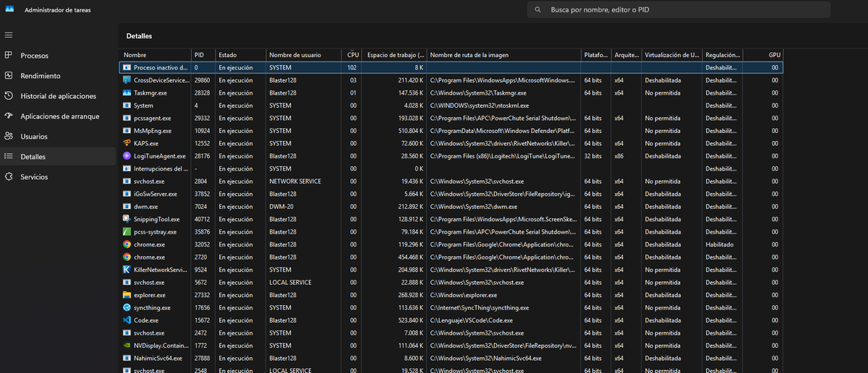Click the CrossDeviceService process icon
This screenshot has width=868, height=373.
pyautogui.click(x=127, y=80)
